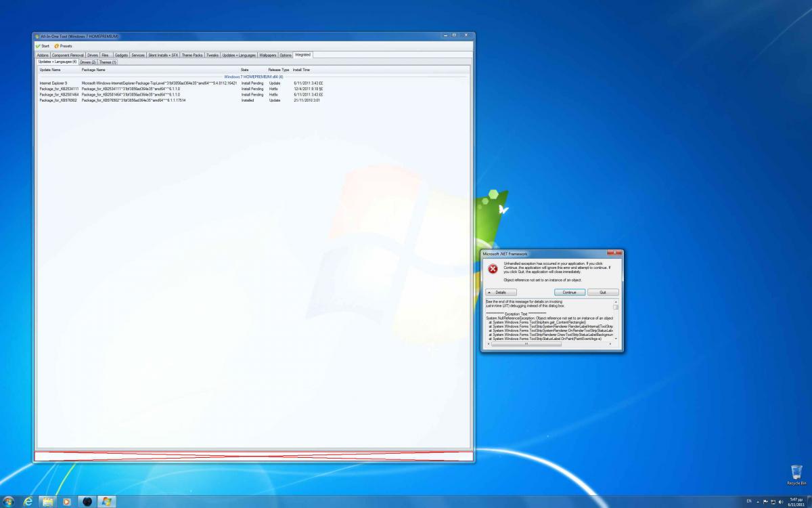Select the Updates + Languages (4) sub-tab
The image size is (812, 508).
[x=58, y=62]
